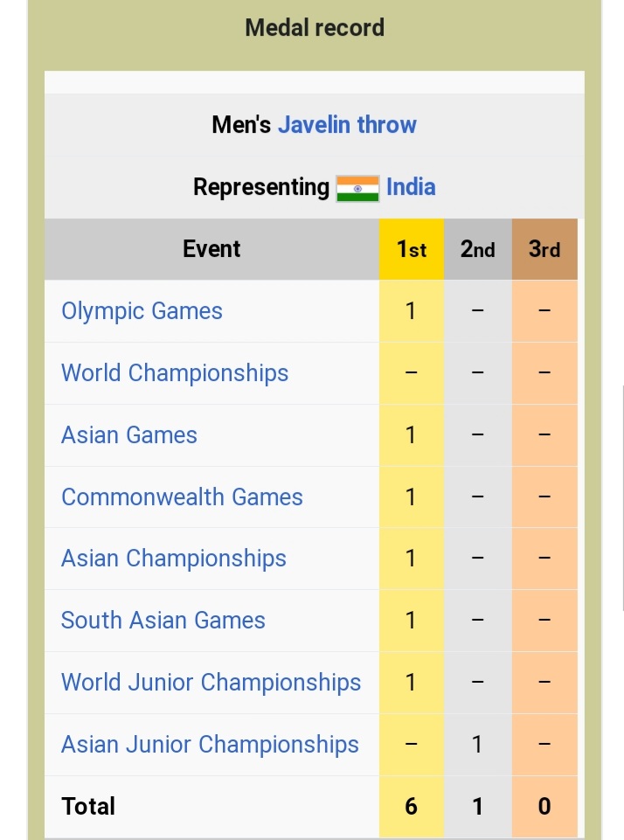
Task: Open the Asian Championships link
Action: pyautogui.click(x=174, y=559)
